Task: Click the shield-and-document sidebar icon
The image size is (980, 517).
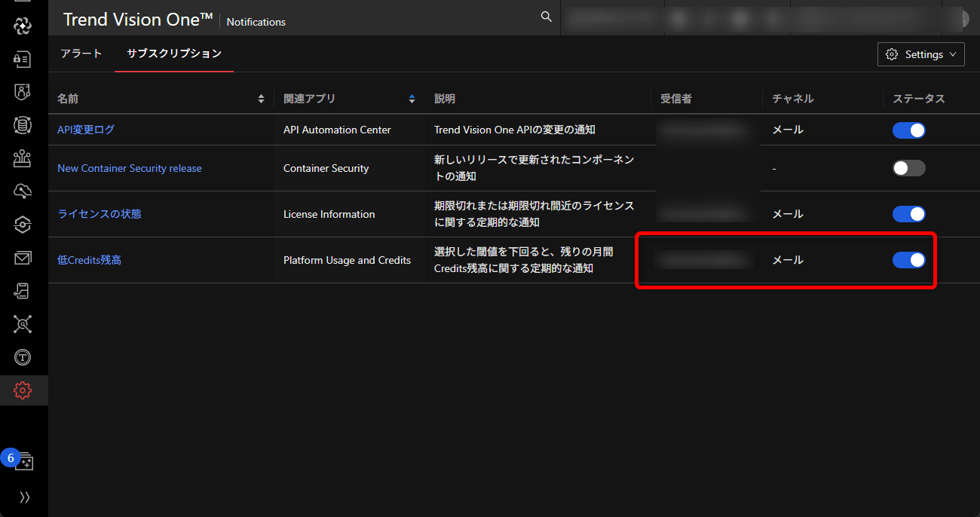Action: click(23, 92)
